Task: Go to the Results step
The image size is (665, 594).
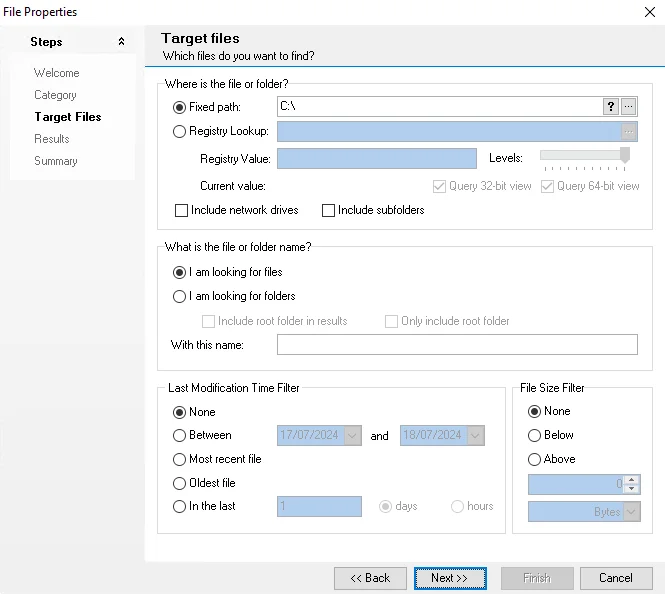Action: pyautogui.click(x=52, y=139)
